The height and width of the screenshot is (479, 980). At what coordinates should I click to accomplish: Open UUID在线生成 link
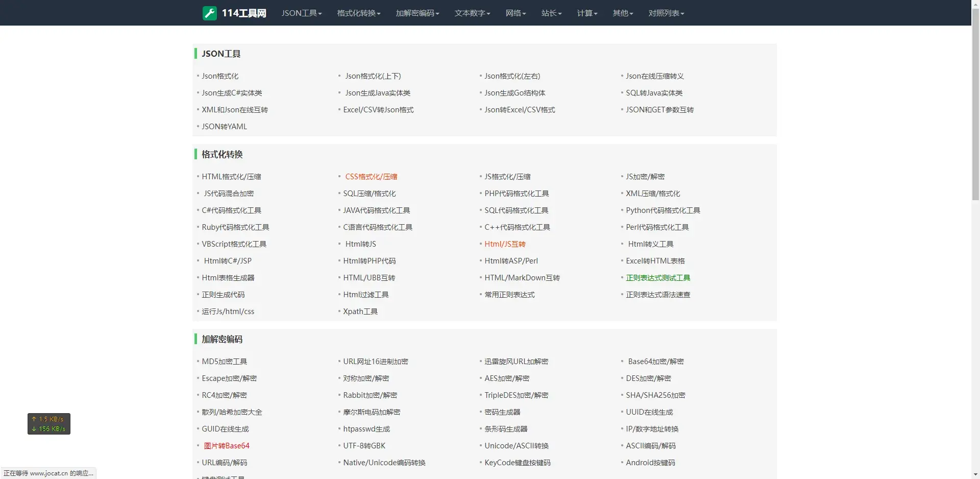[x=649, y=412]
